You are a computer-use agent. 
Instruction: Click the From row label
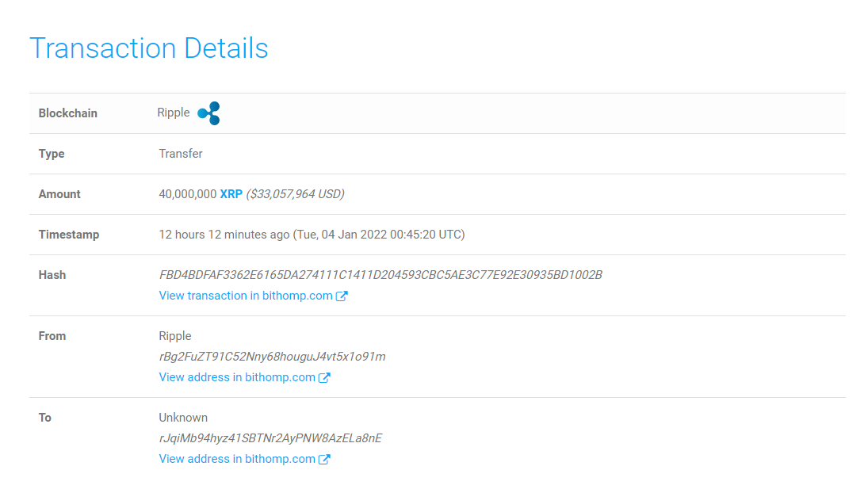point(52,336)
